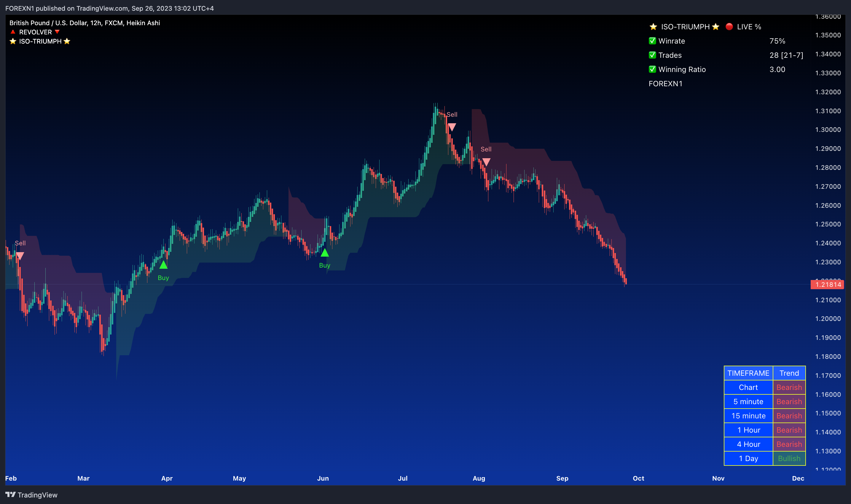This screenshot has width=851, height=504.
Task: Click the 1.25000 price axis label
Action: pyautogui.click(x=828, y=224)
